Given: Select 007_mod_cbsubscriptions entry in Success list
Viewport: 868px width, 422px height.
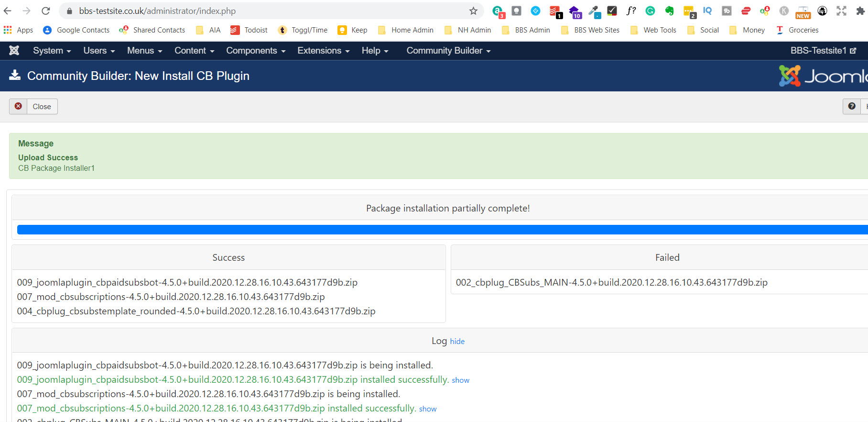Looking at the screenshot, I should point(171,297).
